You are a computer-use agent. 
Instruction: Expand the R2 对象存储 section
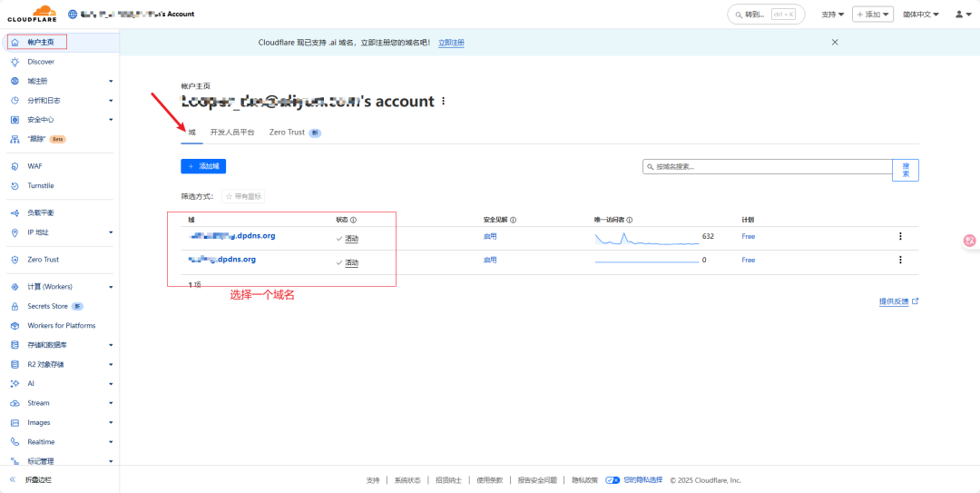point(111,364)
